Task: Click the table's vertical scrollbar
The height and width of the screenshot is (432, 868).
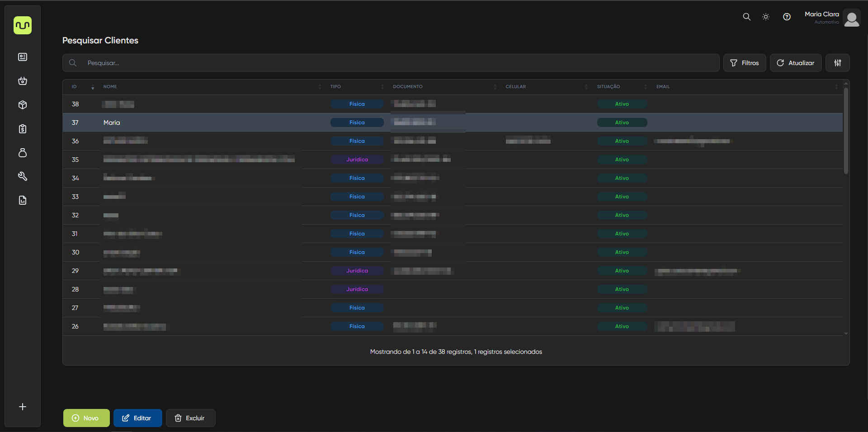Action: [x=846, y=131]
